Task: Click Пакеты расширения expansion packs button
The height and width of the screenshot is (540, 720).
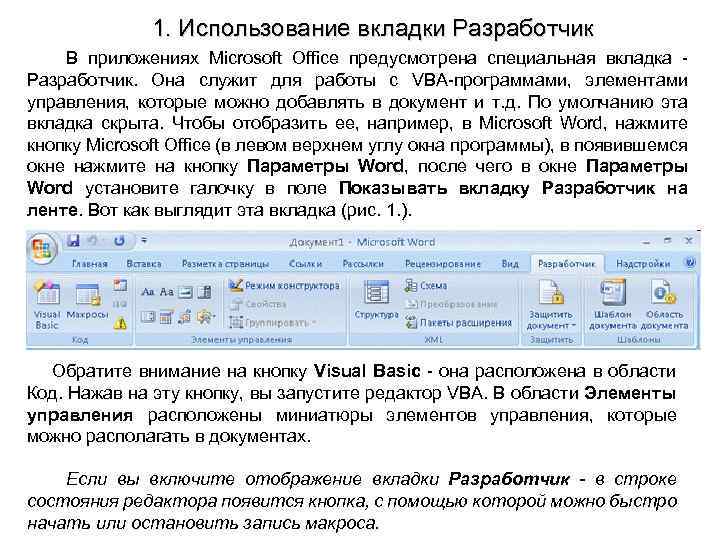Action: click(458, 323)
